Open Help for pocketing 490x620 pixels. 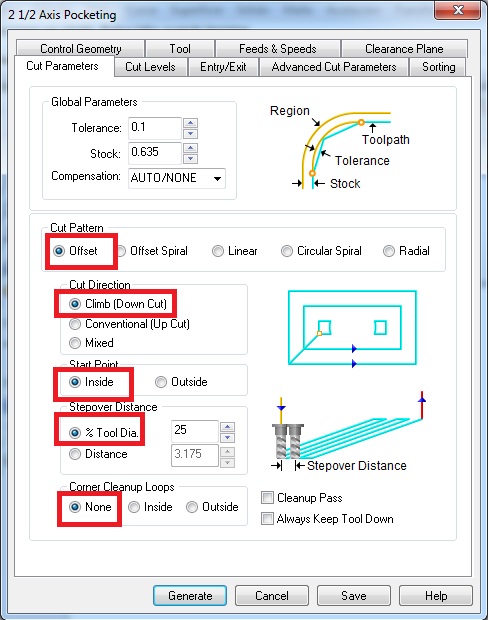(436, 595)
